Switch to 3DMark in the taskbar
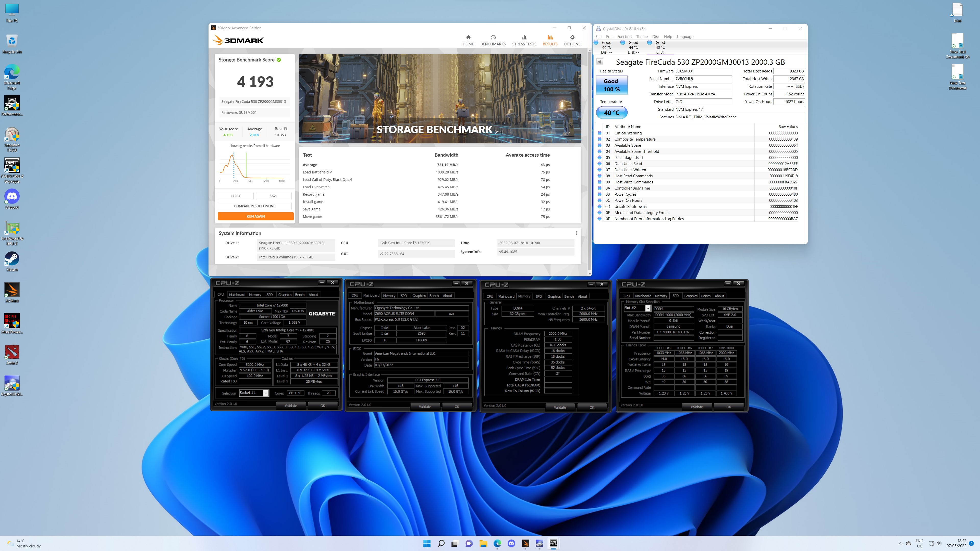This screenshot has width=980, height=551. pyautogui.click(x=525, y=543)
